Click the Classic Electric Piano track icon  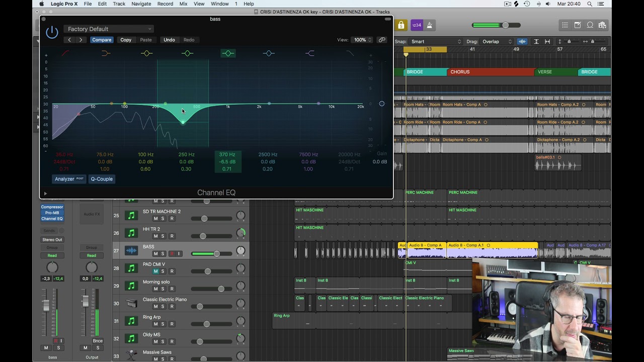(x=131, y=303)
